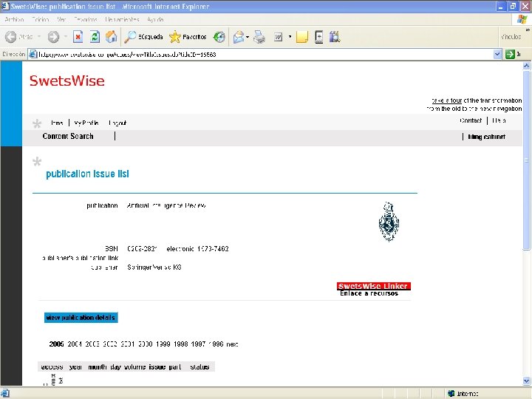The image size is (532, 399).
Task: Open dropdown arrow beside Word edit icon
Action: 290,37
